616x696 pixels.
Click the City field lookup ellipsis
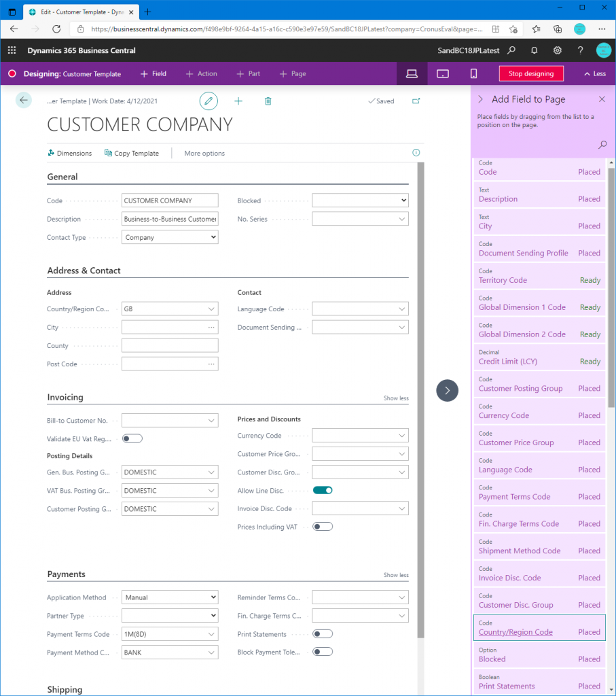pos(211,328)
